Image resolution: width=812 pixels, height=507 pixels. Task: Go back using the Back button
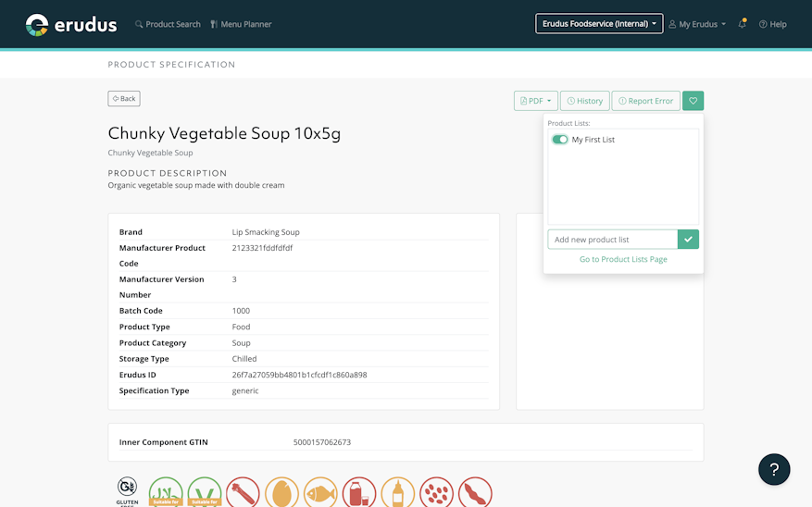124,98
